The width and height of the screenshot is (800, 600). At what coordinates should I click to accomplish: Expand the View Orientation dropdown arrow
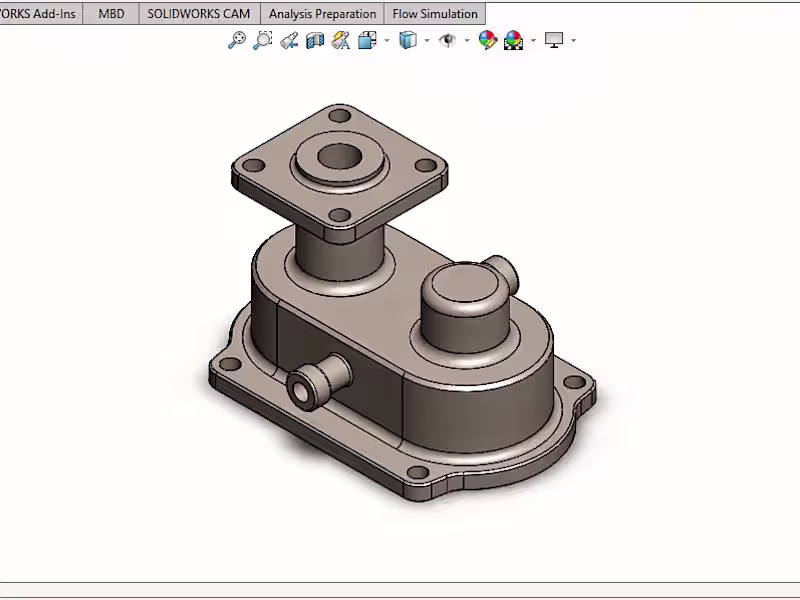(x=383, y=40)
